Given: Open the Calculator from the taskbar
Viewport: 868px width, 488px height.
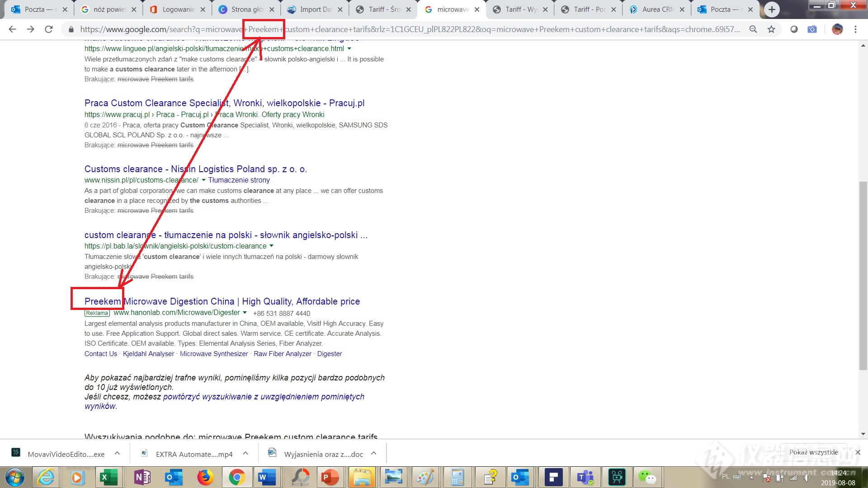Looking at the screenshot, I should pyautogui.click(x=457, y=477).
